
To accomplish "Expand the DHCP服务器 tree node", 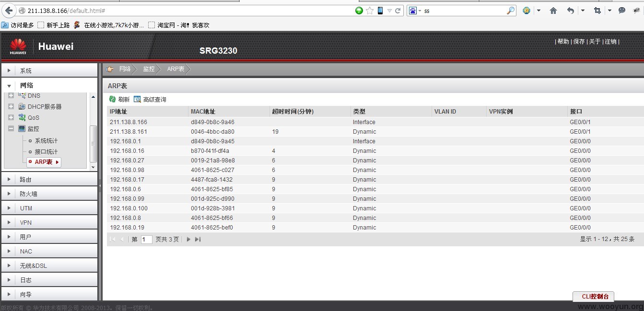I will click(11, 106).
